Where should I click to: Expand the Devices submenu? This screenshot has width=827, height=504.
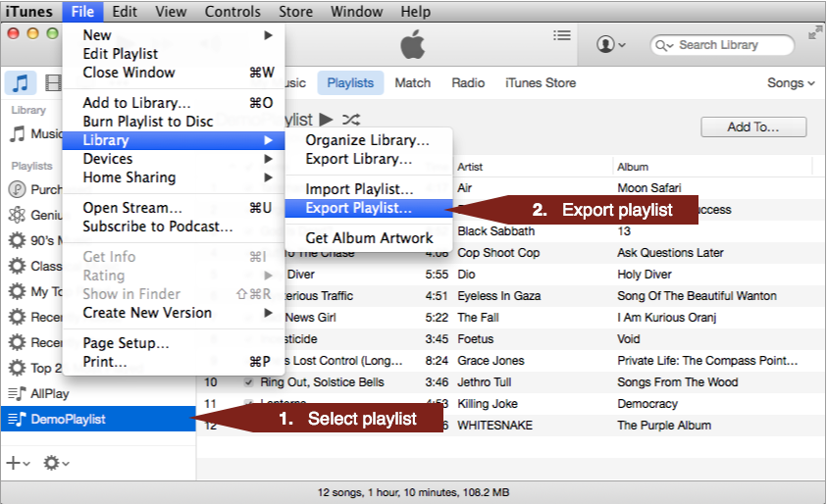174,159
